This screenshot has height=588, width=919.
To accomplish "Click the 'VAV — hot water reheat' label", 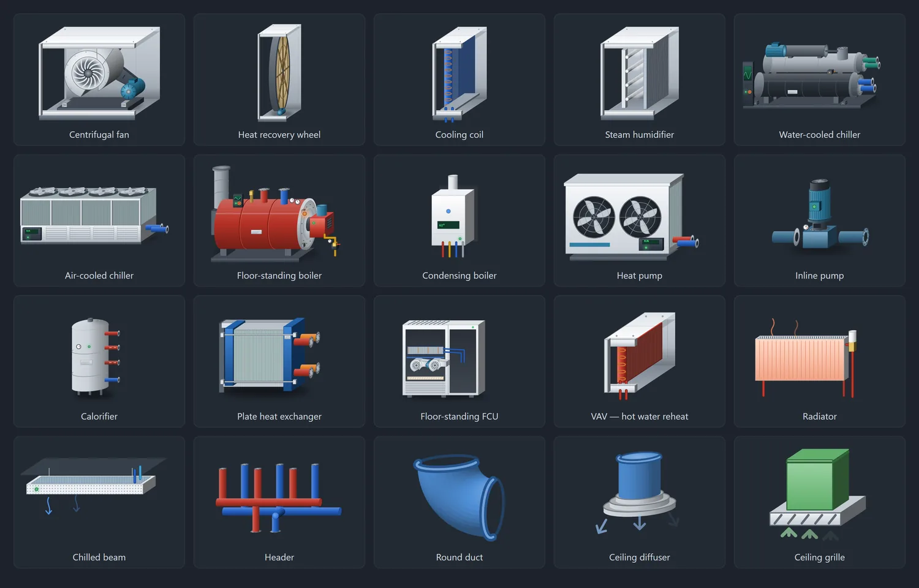I will point(640,417).
